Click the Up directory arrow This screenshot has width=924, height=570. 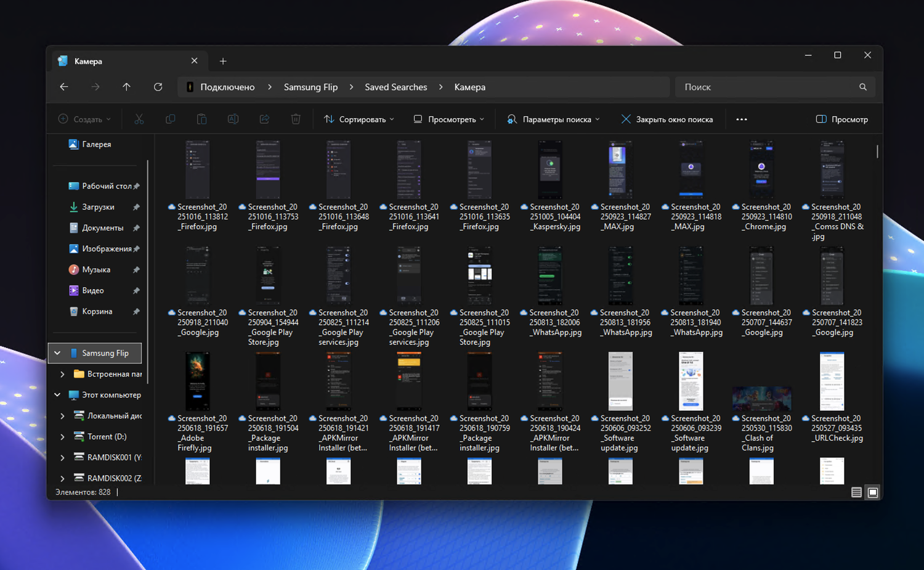click(x=126, y=87)
